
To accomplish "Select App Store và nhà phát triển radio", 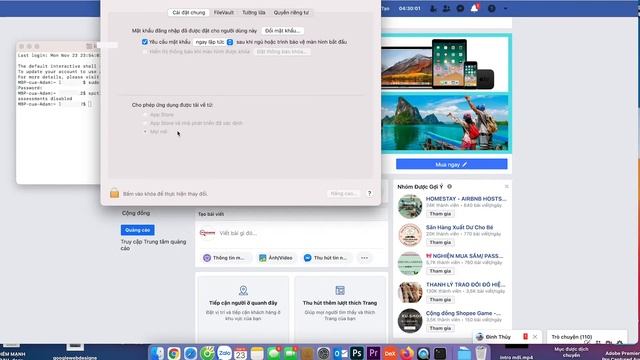I will pos(145,123).
